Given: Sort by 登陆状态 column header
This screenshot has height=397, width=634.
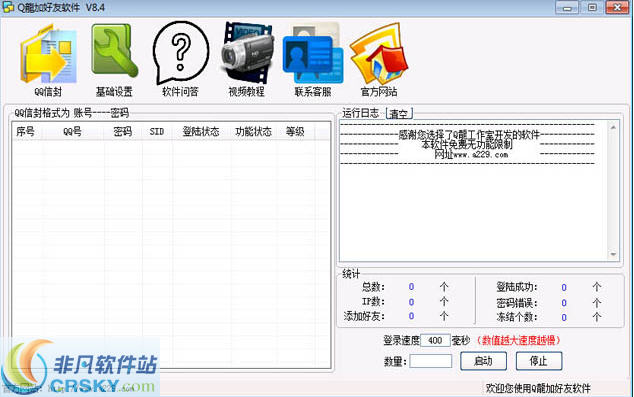Looking at the screenshot, I should tap(201, 131).
